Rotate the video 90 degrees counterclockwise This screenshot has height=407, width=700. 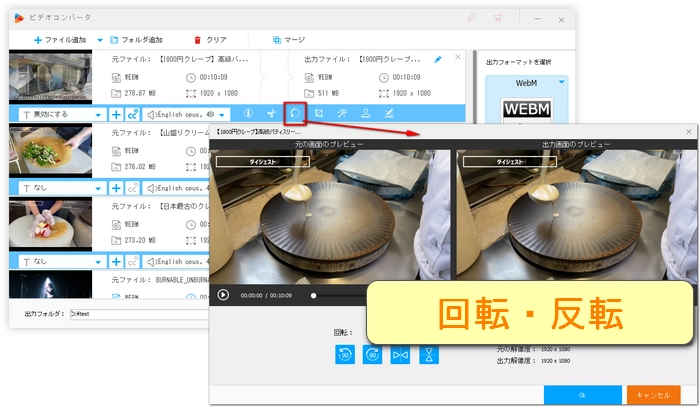(x=345, y=353)
